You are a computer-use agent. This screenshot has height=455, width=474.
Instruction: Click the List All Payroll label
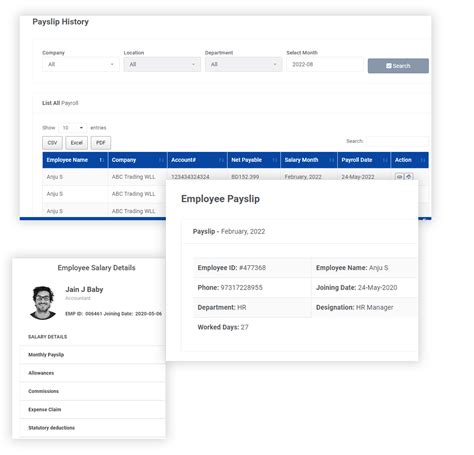coord(60,103)
